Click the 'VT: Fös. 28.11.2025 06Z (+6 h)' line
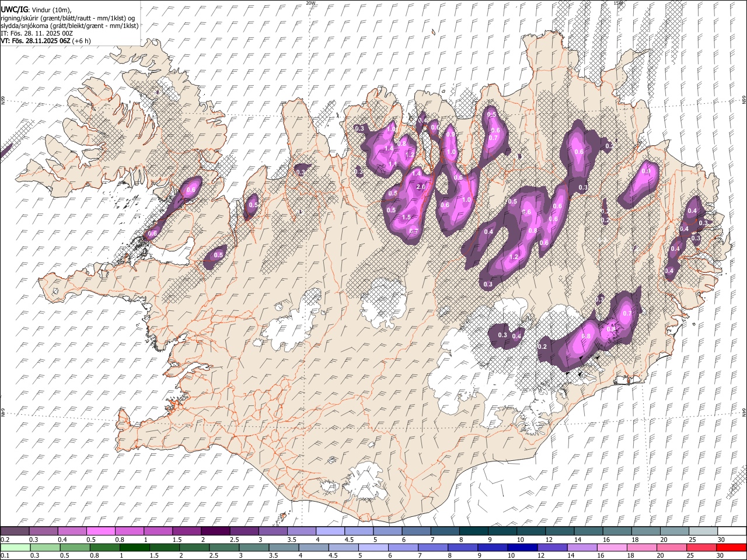 point(45,41)
